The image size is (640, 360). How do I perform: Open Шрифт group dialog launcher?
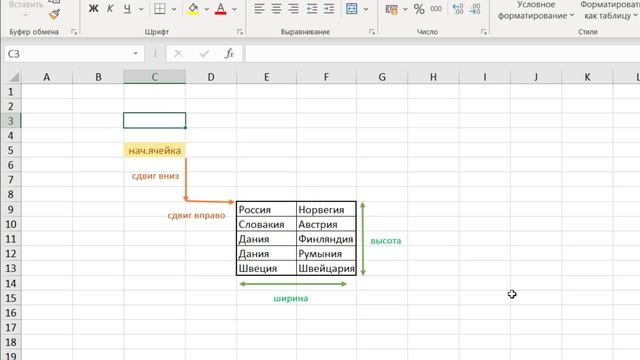pos(240,32)
